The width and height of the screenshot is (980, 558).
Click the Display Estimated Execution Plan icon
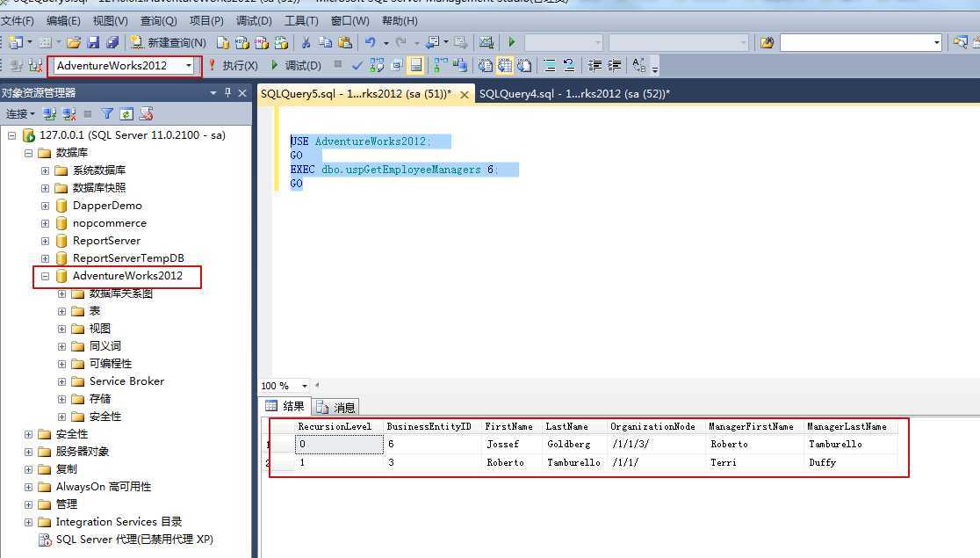tap(377, 65)
